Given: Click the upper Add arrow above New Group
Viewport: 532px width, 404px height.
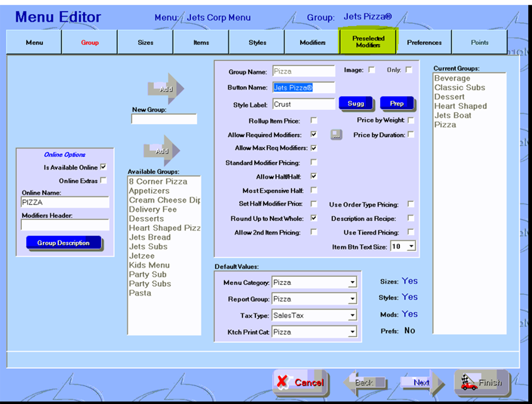Looking at the screenshot, I should pyautogui.click(x=165, y=89).
